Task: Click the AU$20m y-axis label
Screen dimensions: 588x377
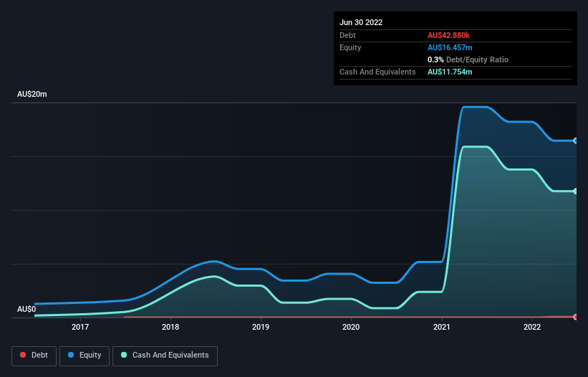Action: [32, 94]
